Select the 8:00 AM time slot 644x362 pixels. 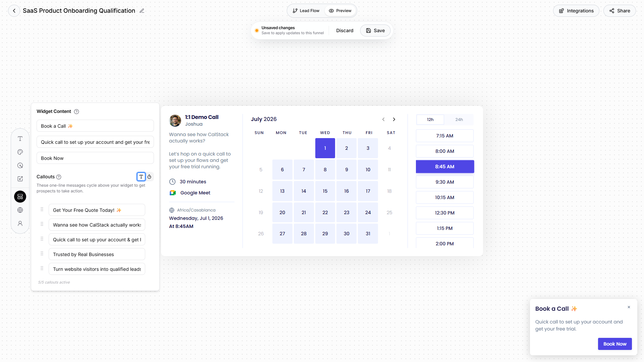coord(445,151)
